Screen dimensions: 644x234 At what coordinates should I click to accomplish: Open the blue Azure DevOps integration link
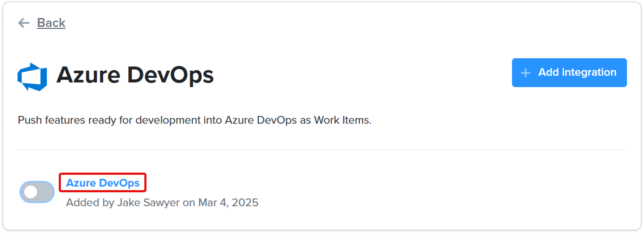pos(103,183)
